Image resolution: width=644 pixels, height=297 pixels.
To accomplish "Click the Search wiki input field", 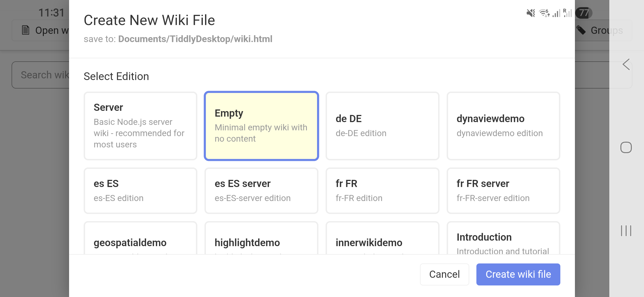I will 41,75.
